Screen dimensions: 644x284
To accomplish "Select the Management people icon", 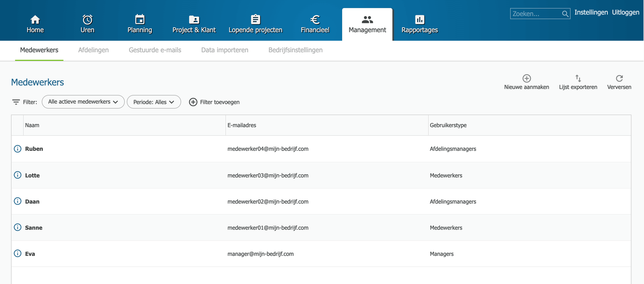I will click(x=367, y=19).
